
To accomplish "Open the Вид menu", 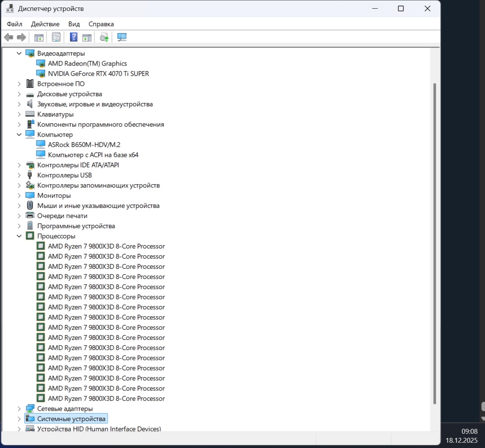I will pyautogui.click(x=74, y=24).
